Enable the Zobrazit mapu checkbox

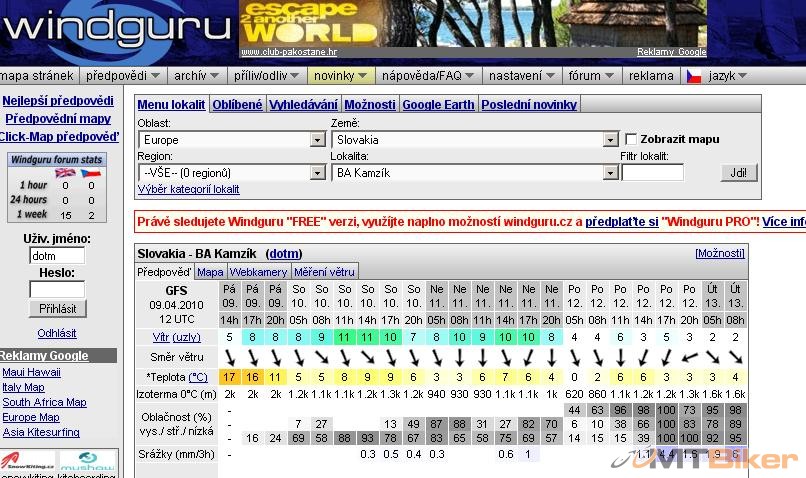click(x=631, y=140)
